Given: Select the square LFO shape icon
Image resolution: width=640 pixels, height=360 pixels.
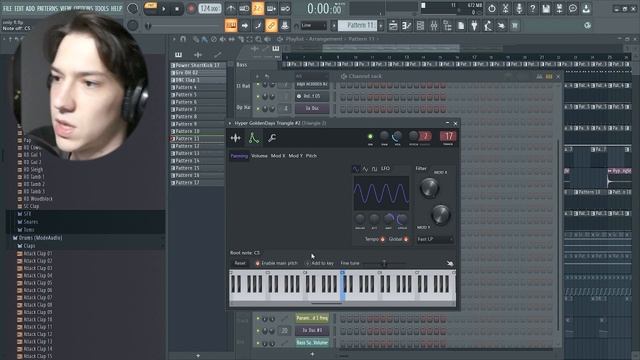Looking at the screenshot, I should pyautogui.click(x=374, y=169).
